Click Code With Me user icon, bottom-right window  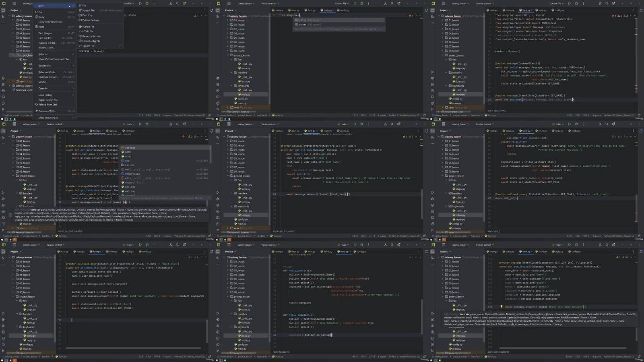pyautogui.click(x=600, y=245)
